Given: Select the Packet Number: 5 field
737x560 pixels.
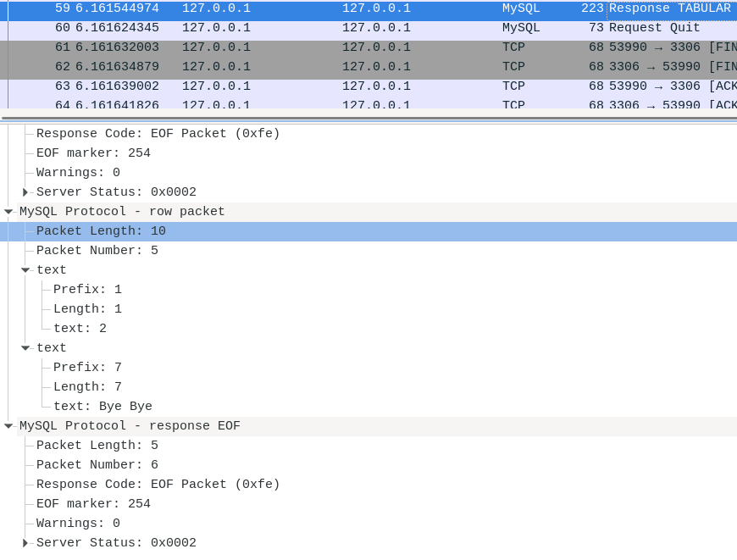Looking at the screenshot, I should click(x=97, y=251).
